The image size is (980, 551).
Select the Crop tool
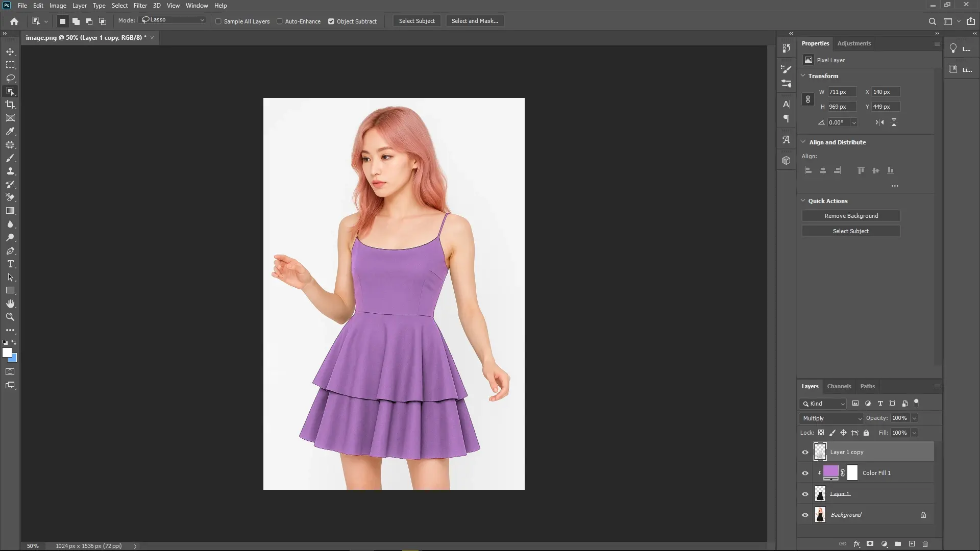pos(10,105)
